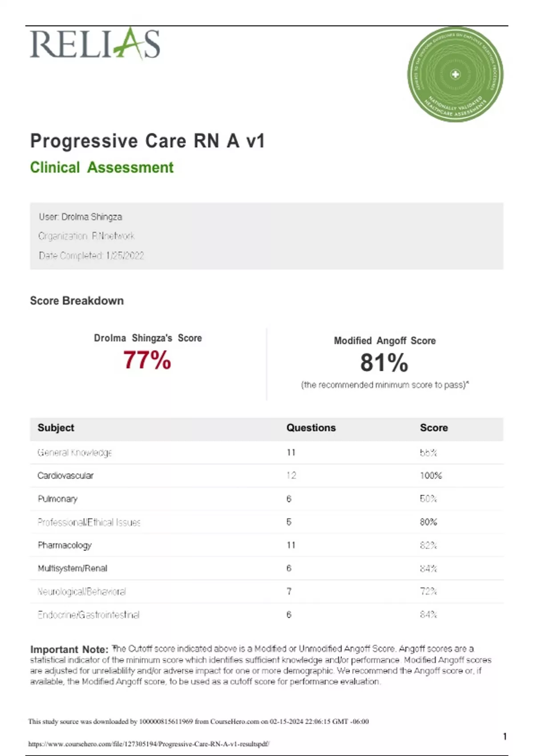The height and width of the screenshot is (756, 534).
Task: Click the Pulmonary subject label
Action: (57, 499)
